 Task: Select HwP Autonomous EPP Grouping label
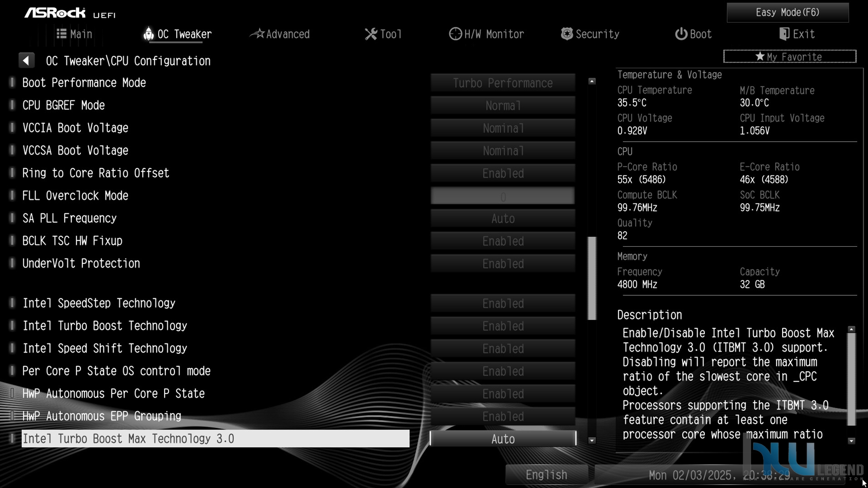(x=102, y=416)
